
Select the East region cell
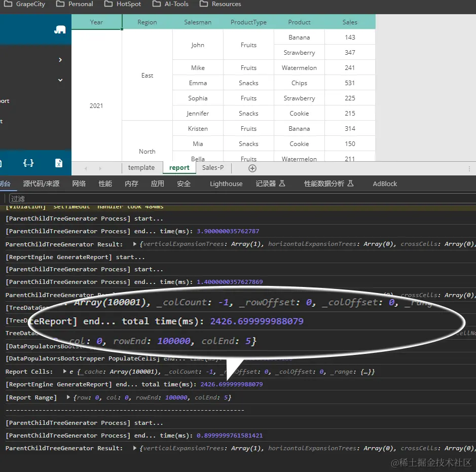[147, 75]
